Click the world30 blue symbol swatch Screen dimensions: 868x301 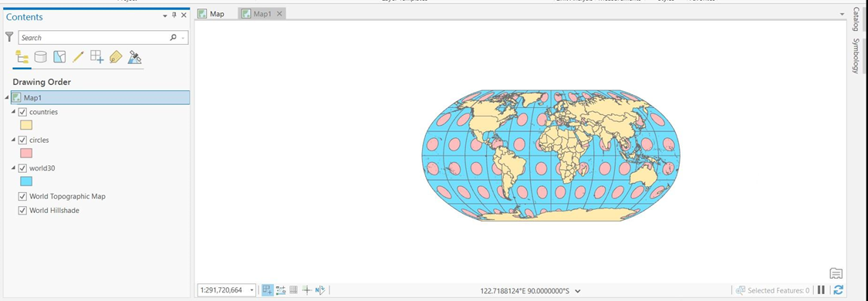[x=26, y=181]
